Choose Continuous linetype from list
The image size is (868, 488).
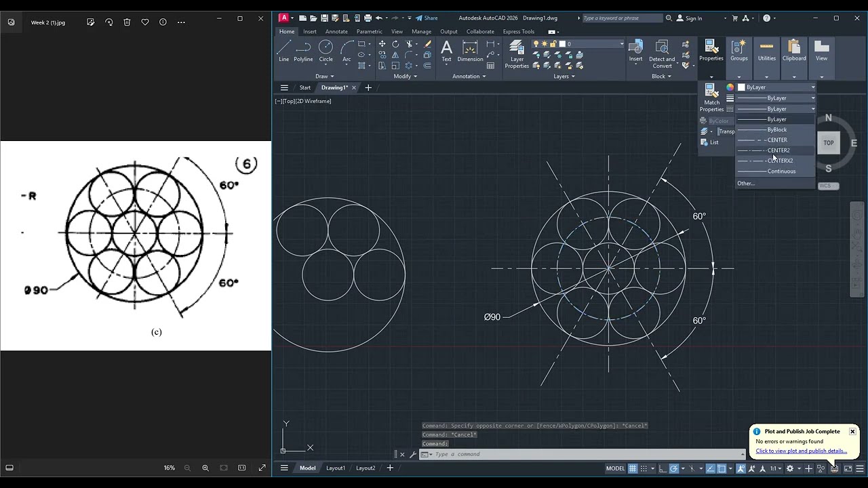click(x=776, y=171)
